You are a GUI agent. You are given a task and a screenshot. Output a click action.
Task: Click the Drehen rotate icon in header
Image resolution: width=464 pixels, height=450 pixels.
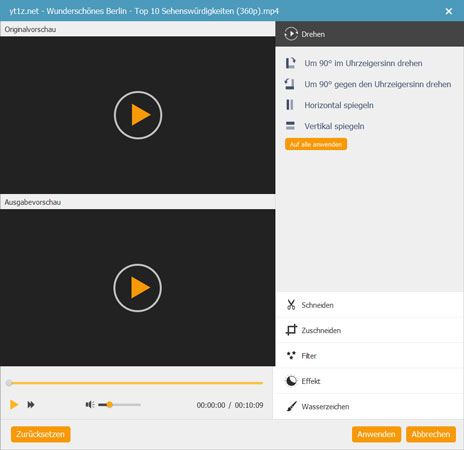[291, 34]
